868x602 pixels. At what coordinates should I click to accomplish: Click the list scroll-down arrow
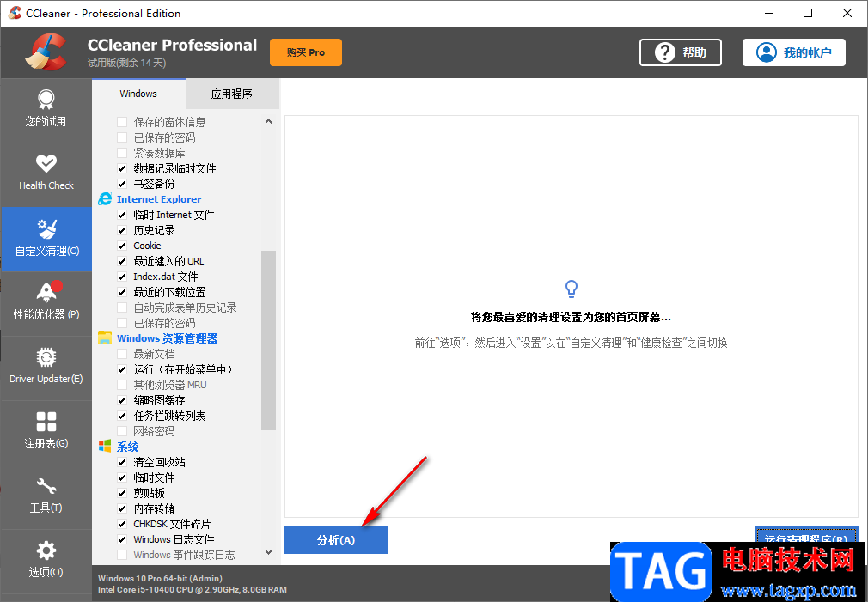268,552
